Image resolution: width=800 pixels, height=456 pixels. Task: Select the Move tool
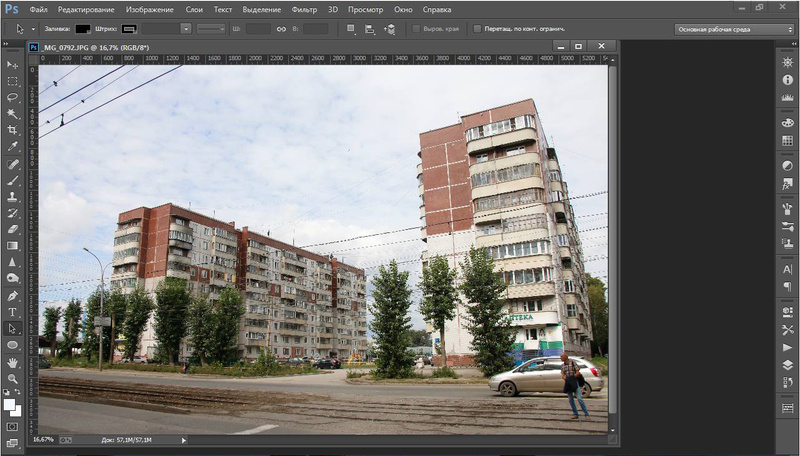pyautogui.click(x=13, y=65)
